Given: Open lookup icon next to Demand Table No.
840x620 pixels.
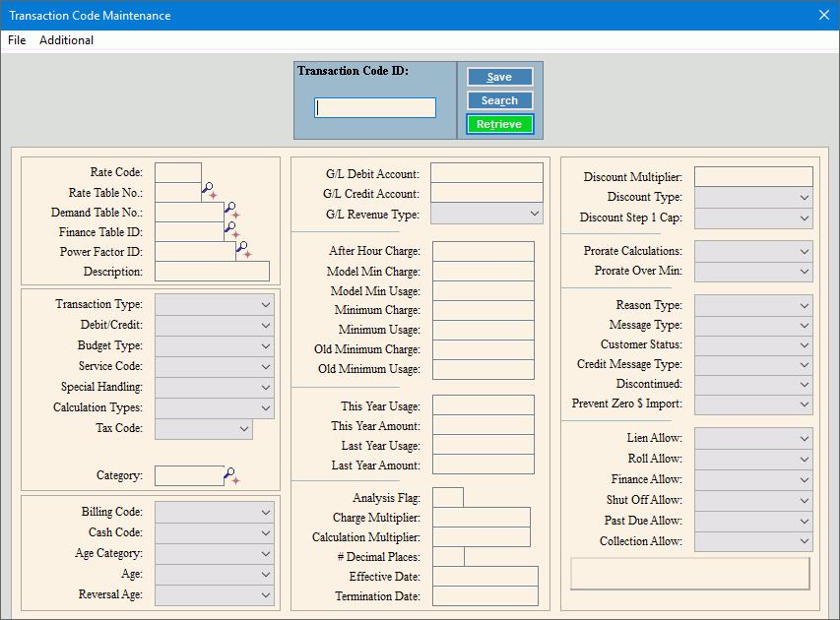Looking at the screenshot, I should (x=232, y=211).
